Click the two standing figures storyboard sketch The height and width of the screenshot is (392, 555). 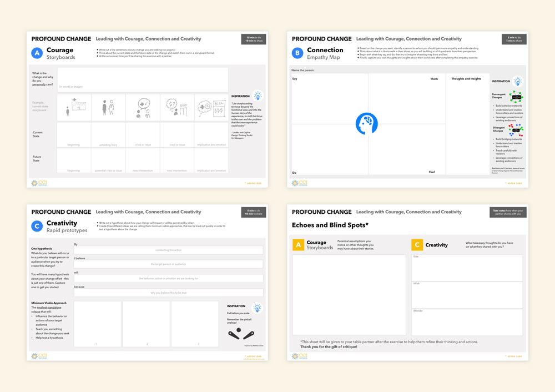(x=108, y=108)
